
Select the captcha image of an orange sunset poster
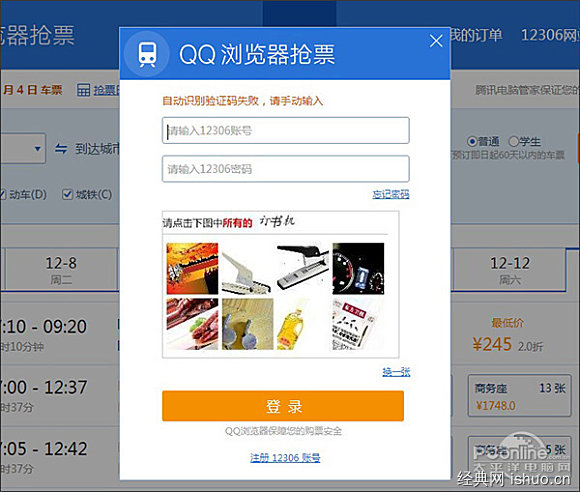coord(192,268)
